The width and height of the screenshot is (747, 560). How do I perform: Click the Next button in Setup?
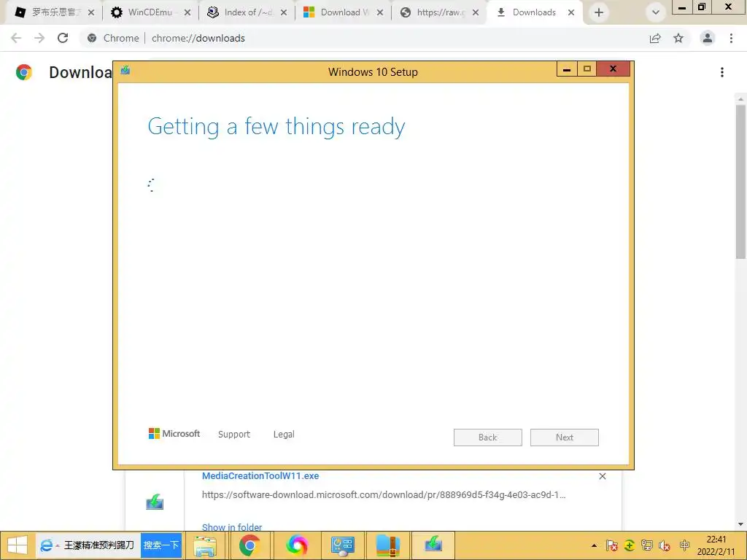(x=565, y=437)
